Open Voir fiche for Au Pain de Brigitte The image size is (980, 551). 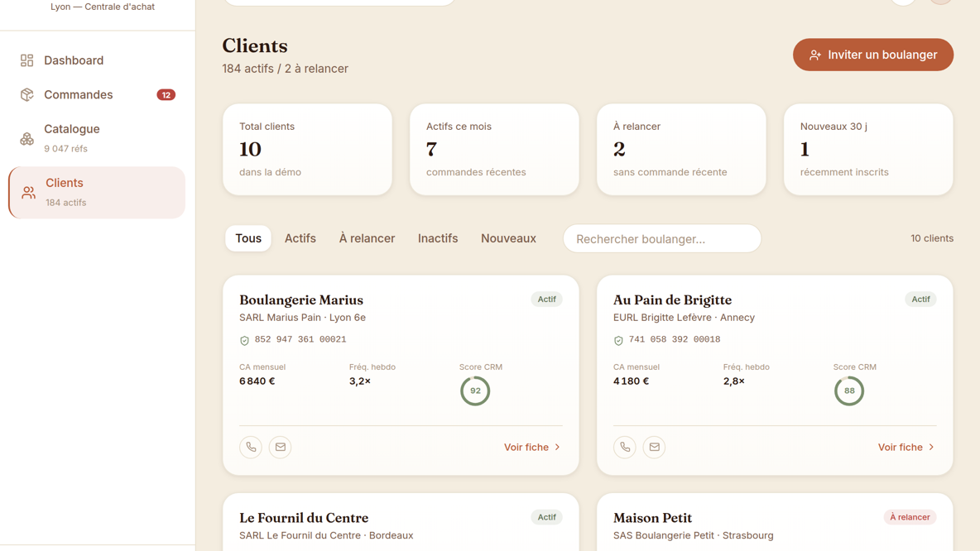point(906,448)
